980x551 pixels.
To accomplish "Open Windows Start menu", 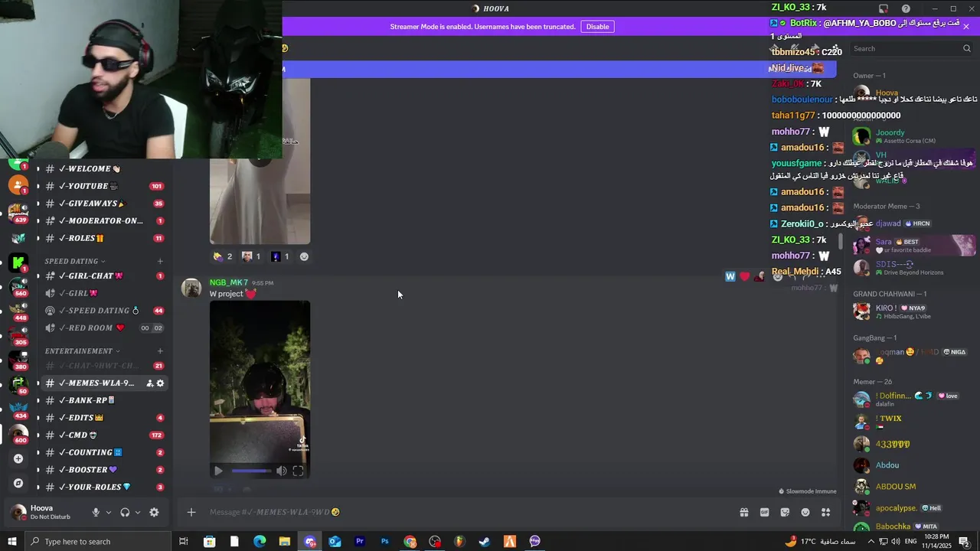I will pos(11,541).
